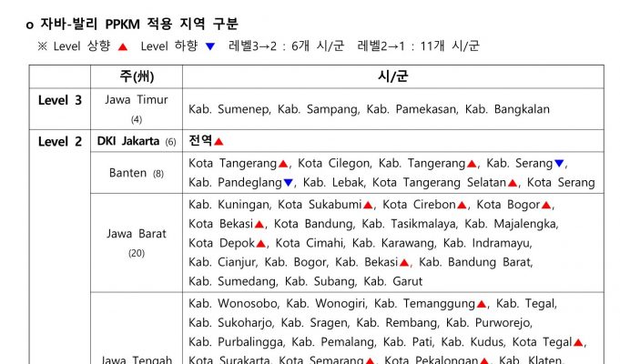Click the blue triangle next to Level 하향 legend
Viewport: 620px width, 364px height.
tap(210, 45)
